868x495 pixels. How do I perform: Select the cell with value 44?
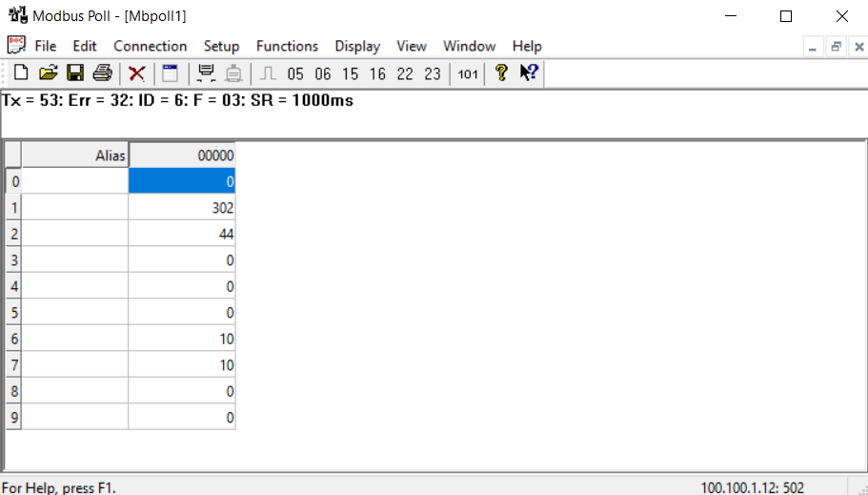[182, 234]
